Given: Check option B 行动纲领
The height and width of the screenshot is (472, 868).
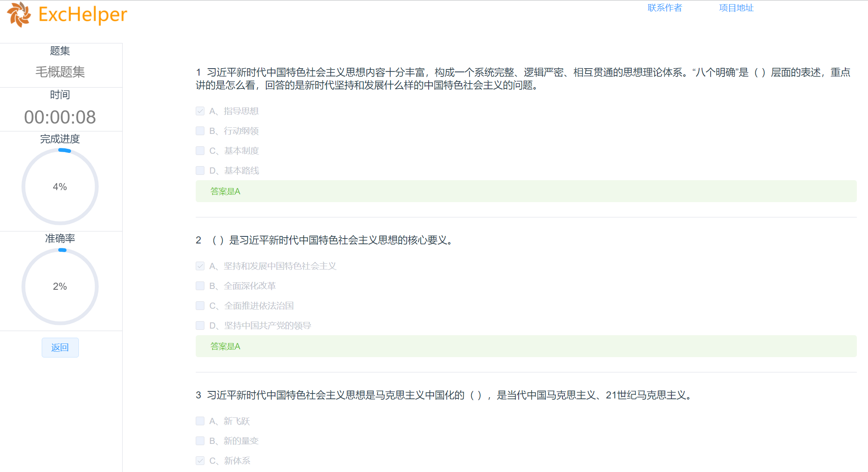Looking at the screenshot, I should pos(200,131).
